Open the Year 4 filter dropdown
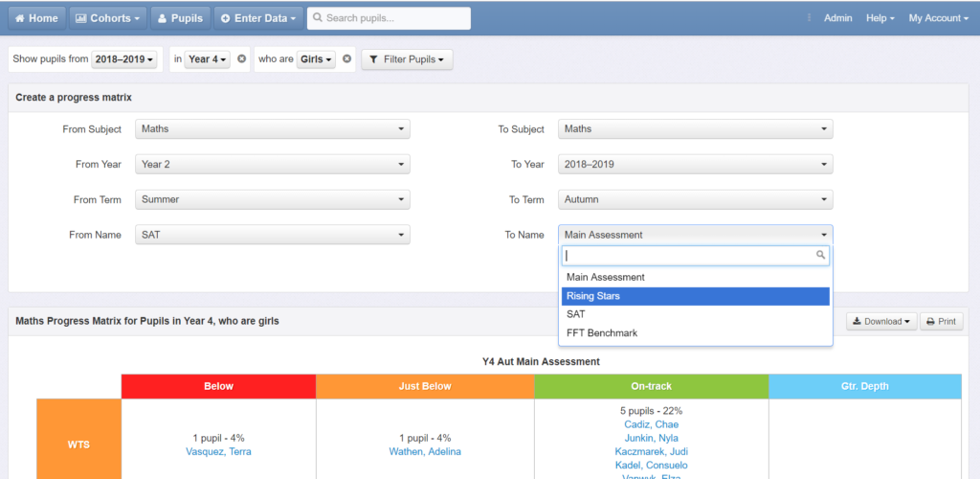The width and height of the screenshot is (980, 479). coord(208,59)
